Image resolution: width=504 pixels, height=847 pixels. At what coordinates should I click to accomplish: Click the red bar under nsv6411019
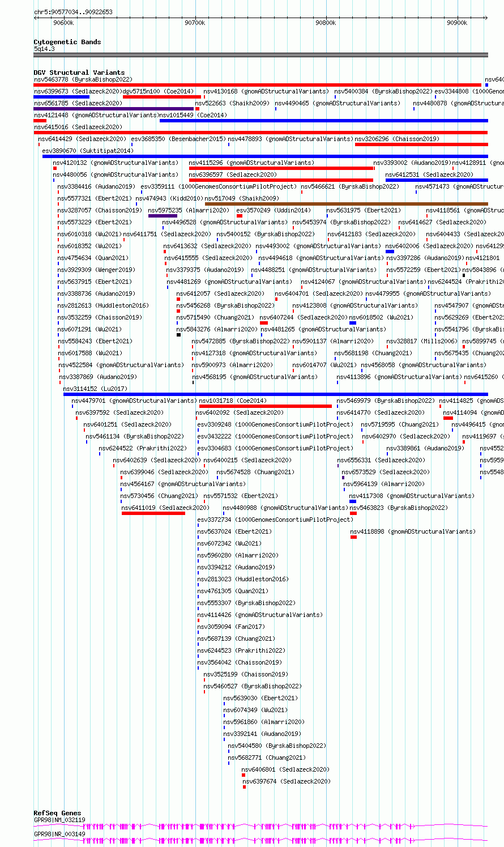point(153,513)
